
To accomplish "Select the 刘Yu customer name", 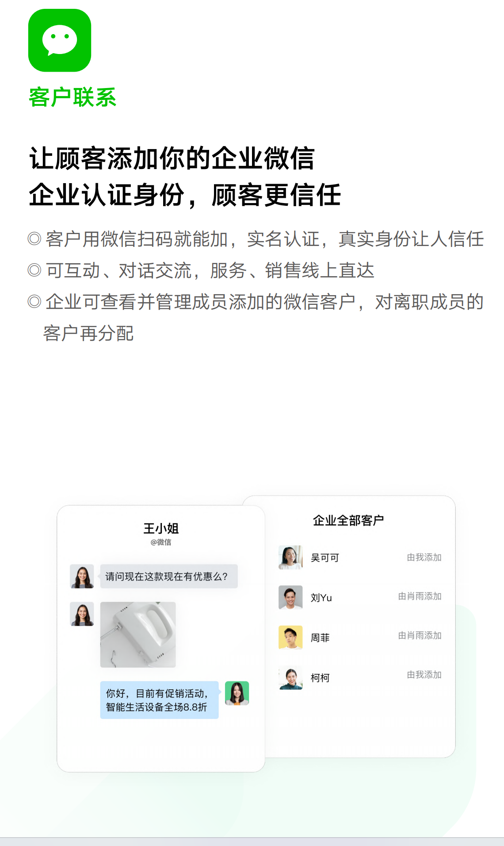I will tap(321, 598).
